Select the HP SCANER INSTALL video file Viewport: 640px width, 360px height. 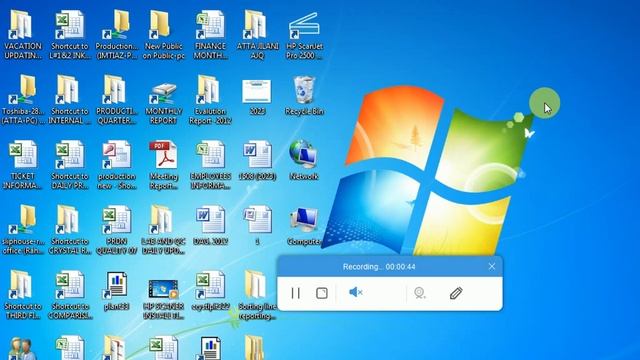(163, 299)
